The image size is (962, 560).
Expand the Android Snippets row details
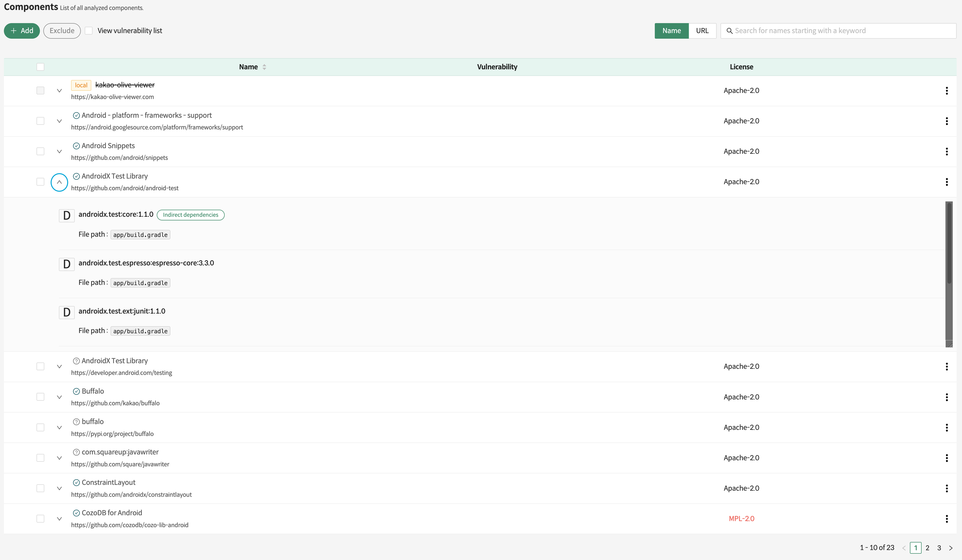pyautogui.click(x=59, y=152)
